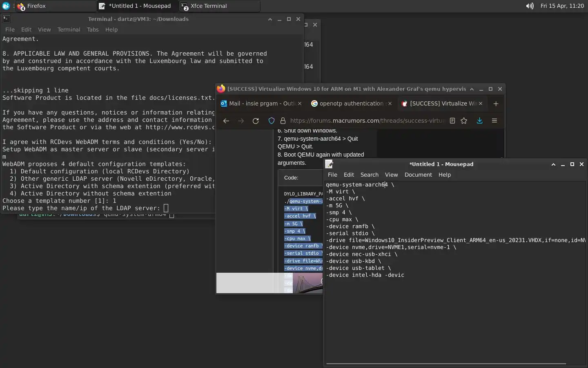
Task: Close the Terminal dartz@VM3 window
Action: pos(298,19)
